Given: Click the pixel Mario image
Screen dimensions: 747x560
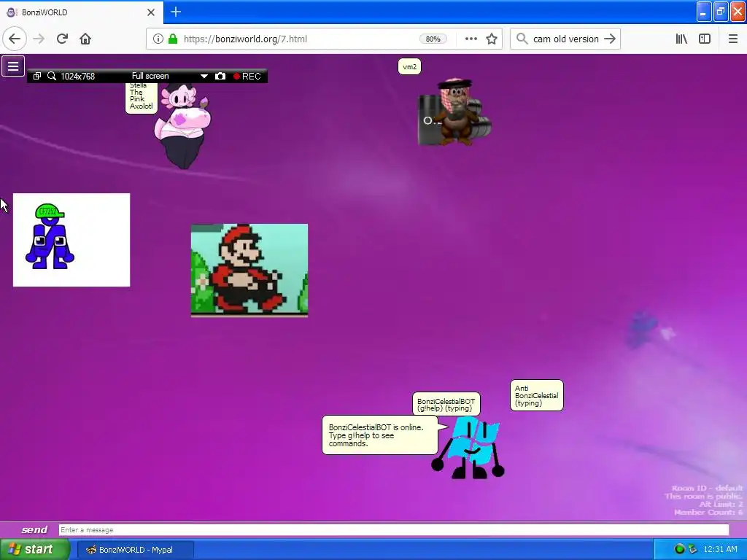Looking at the screenshot, I should [x=249, y=270].
